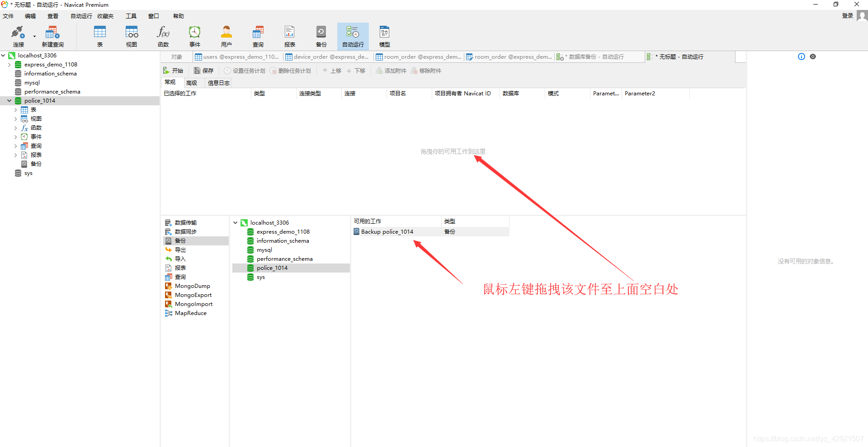The width and height of the screenshot is (868, 447).
Task: Switch to users @express_demo tab
Action: pyautogui.click(x=237, y=57)
